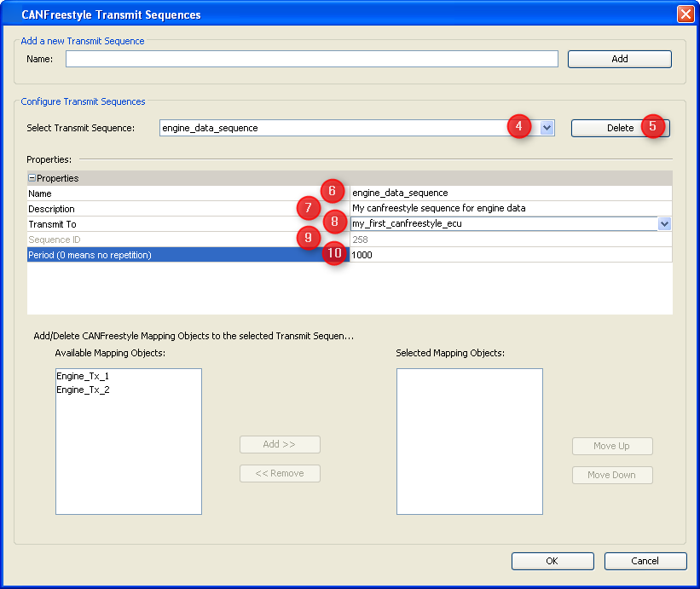Open the Transmit To dropdown
The image size is (700, 589).
(663, 223)
